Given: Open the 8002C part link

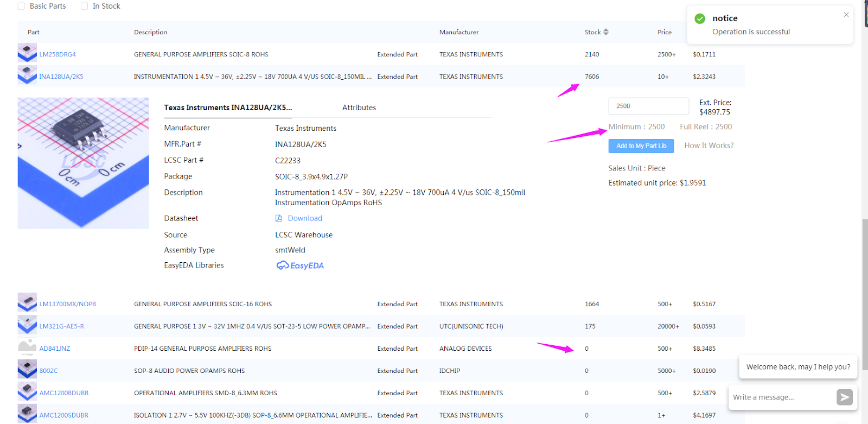Looking at the screenshot, I should pyautogui.click(x=48, y=371).
